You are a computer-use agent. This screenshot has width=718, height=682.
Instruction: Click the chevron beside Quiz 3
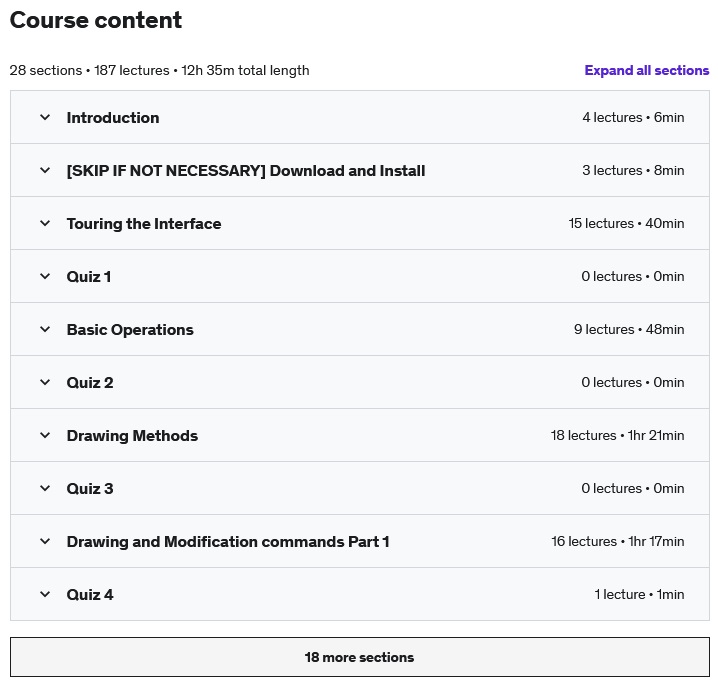45,488
